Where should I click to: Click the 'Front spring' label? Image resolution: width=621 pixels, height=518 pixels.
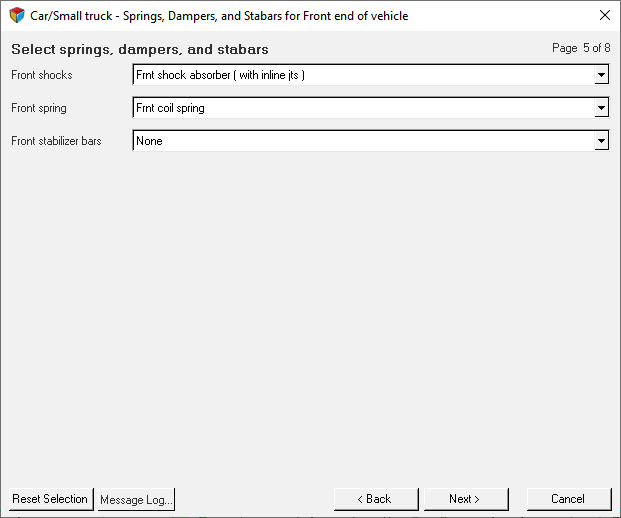[x=39, y=108]
